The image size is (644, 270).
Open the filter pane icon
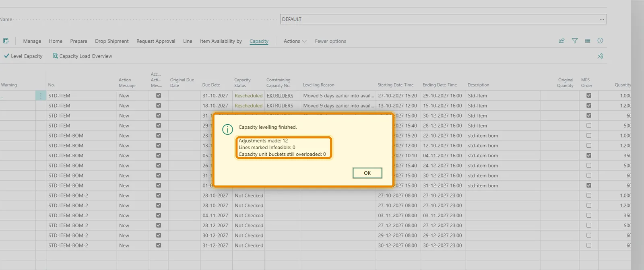point(575,41)
